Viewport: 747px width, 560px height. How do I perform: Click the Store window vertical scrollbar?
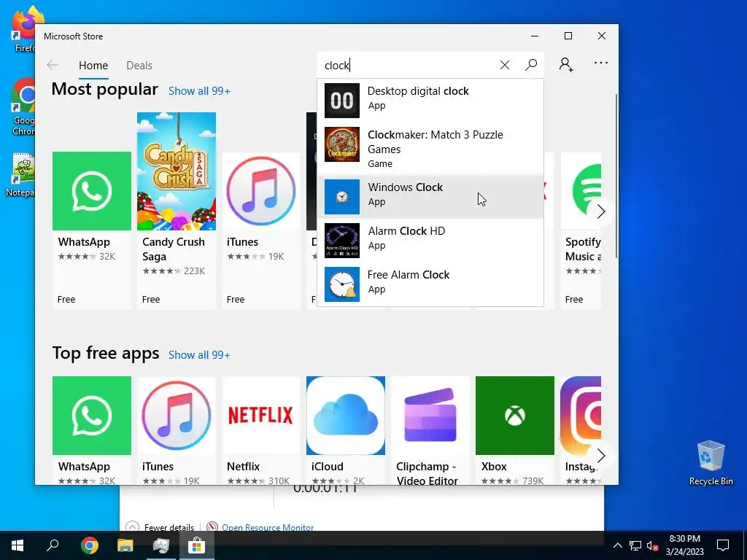click(x=616, y=176)
